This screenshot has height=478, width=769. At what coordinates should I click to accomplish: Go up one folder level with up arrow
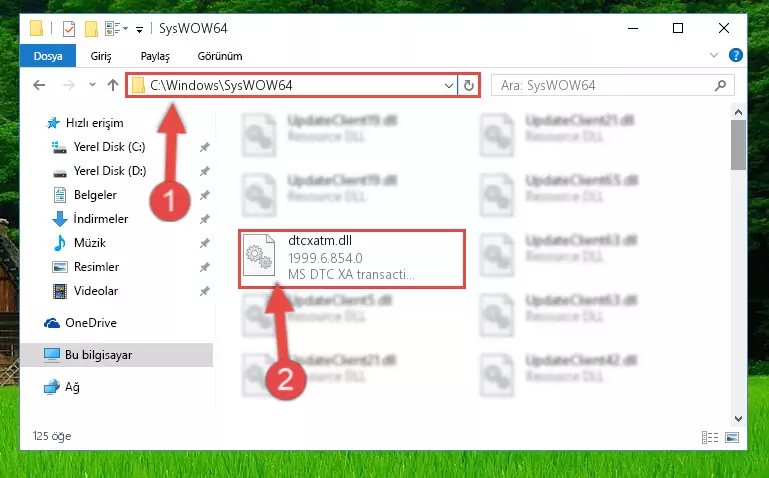(113, 85)
